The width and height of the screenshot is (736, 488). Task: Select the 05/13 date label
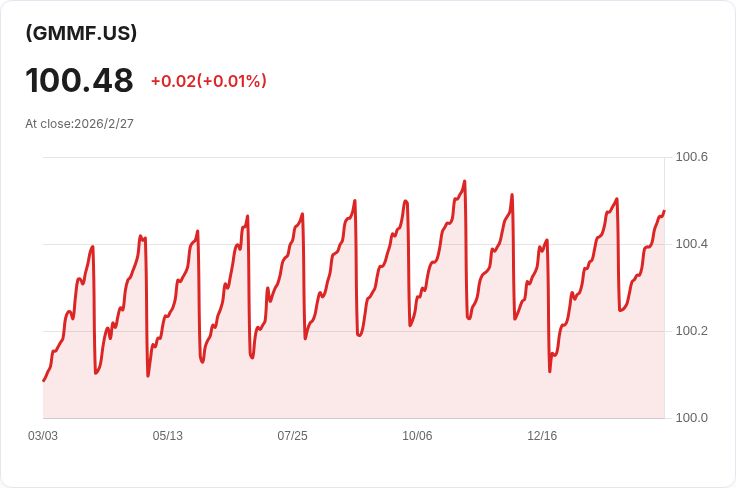pyautogui.click(x=167, y=436)
